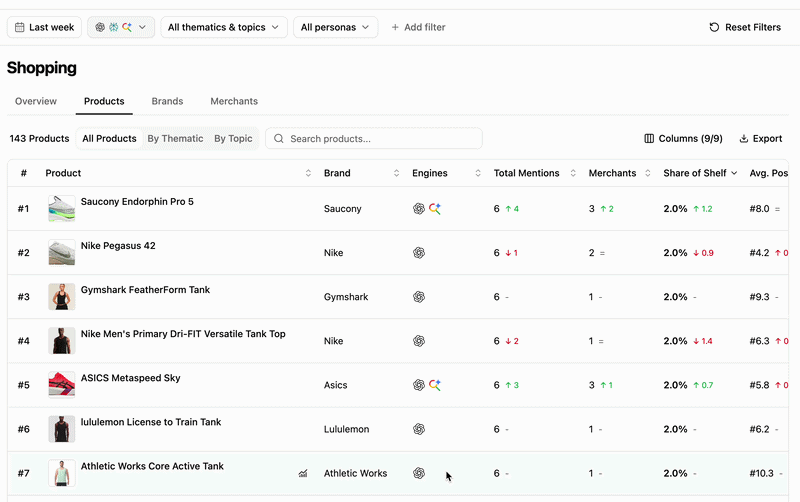Click ChatGPT icon in Asics row
Image resolution: width=800 pixels, height=502 pixels.
(x=419, y=385)
